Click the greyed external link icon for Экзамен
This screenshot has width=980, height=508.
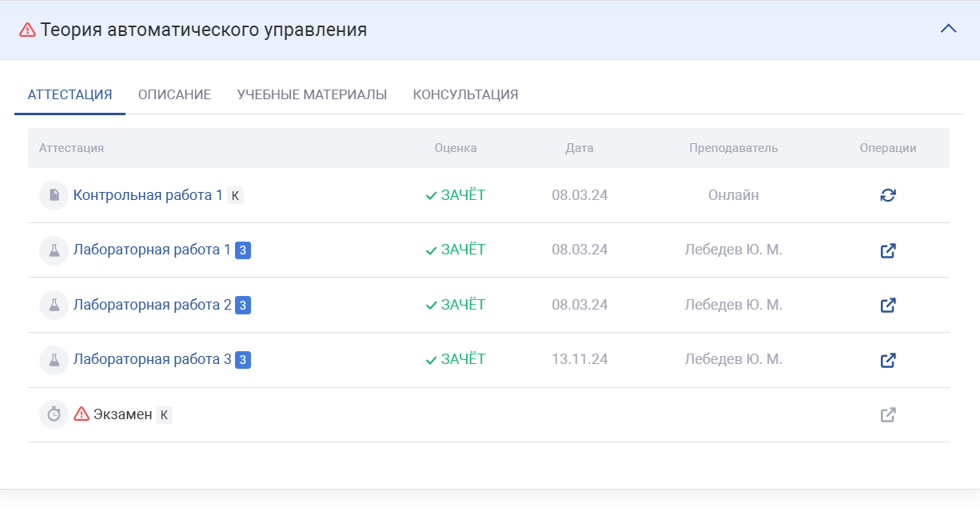pos(887,414)
